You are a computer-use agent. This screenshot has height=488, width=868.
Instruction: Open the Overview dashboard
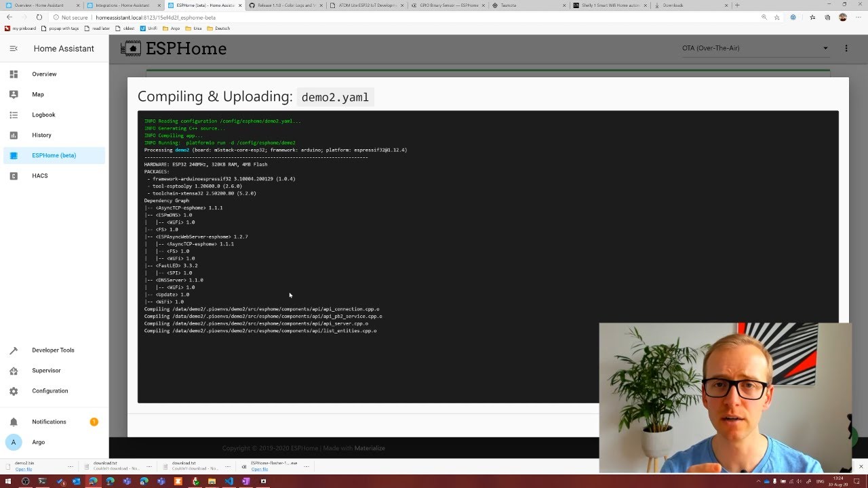click(54, 74)
